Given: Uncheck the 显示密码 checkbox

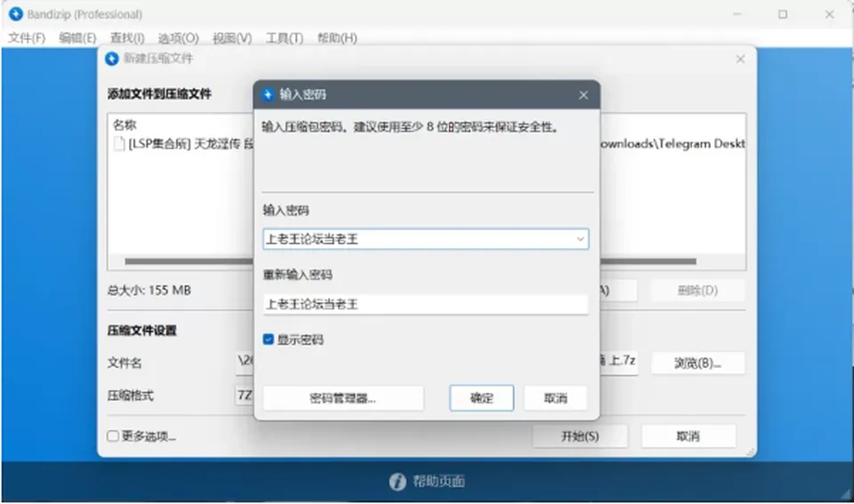Looking at the screenshot, I should (268, 340).
